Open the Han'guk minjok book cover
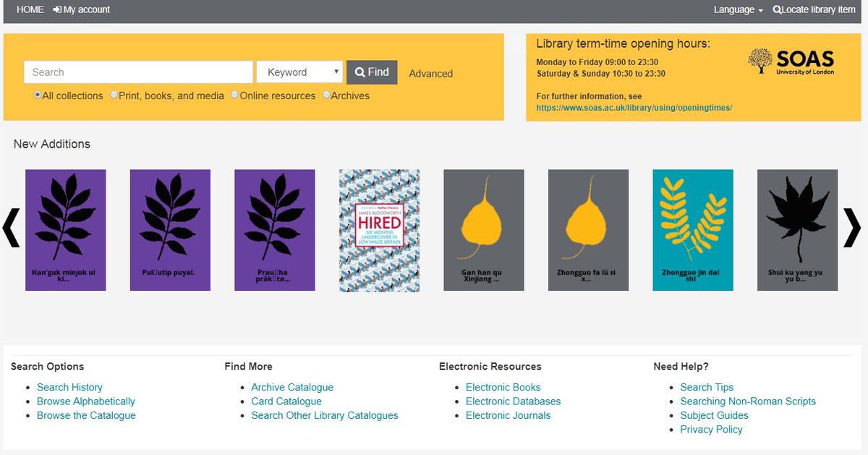Image resolution: width=868 pixels, height=455 pixels. click(x=66, y=230)
